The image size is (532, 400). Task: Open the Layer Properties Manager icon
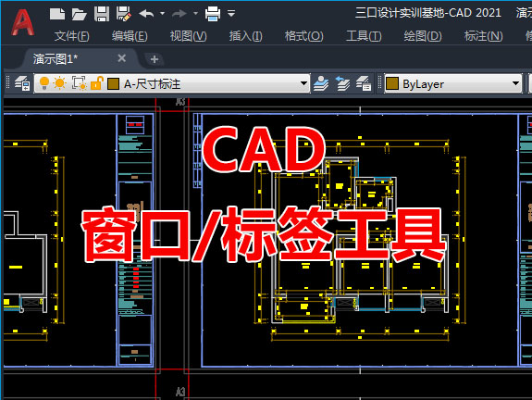pyautogui.click(x=22, y=83)
